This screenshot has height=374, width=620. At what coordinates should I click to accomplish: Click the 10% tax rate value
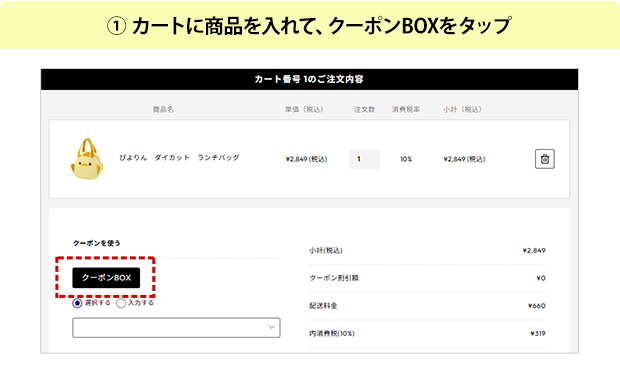[406, 159]
